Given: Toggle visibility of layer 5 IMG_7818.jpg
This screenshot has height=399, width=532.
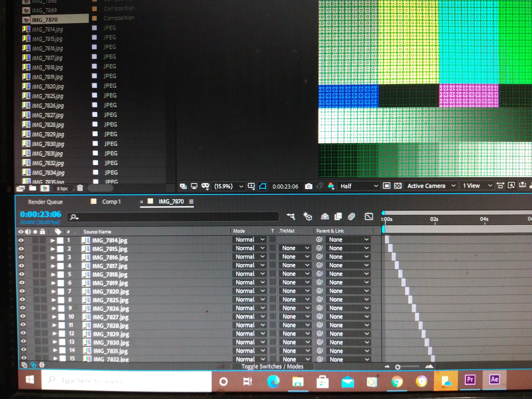Looking at the screenshot, I should 22,274.
